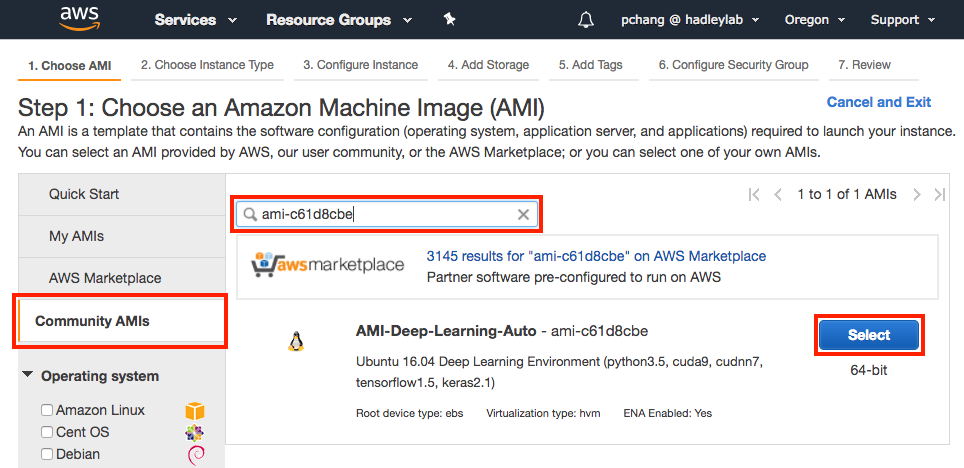Go to 2. Choose Instance Type step
This screenshot has width=964, height=468.
click(207, 65)
